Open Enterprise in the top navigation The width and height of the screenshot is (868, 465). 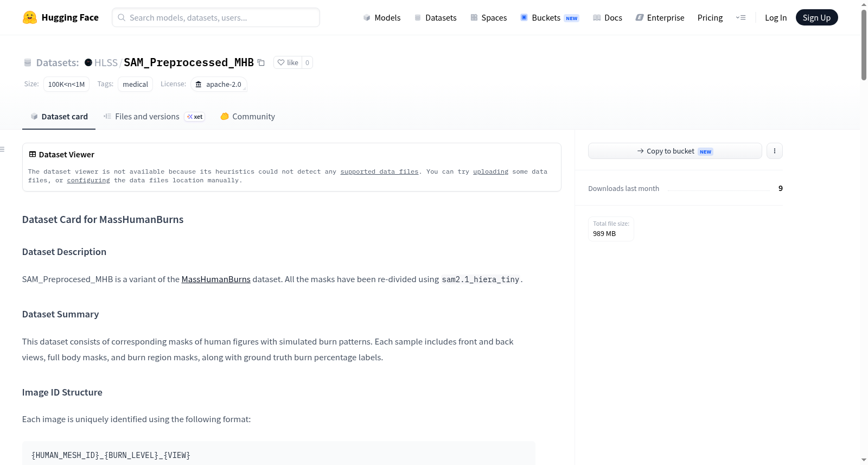pyautogui.click(x=660, y=17)
